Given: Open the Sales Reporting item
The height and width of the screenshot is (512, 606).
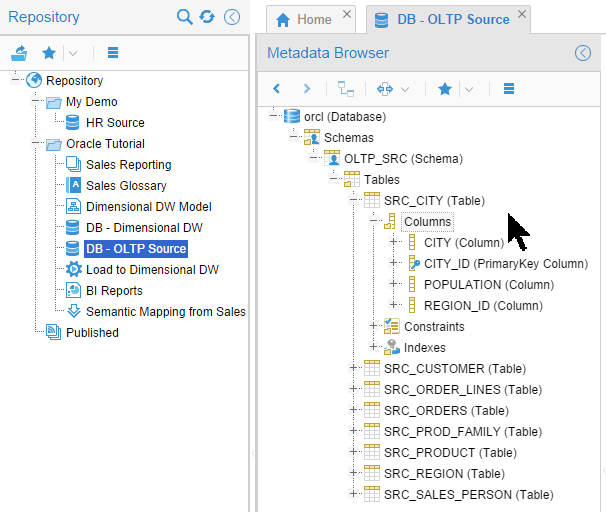Looking at the screenshot, I should [x=129, y=165].
